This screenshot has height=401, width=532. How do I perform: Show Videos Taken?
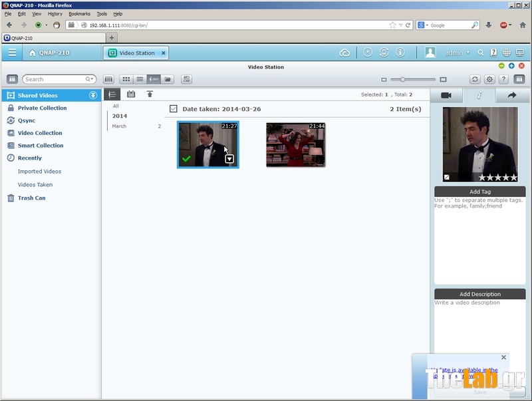(35, 185)
